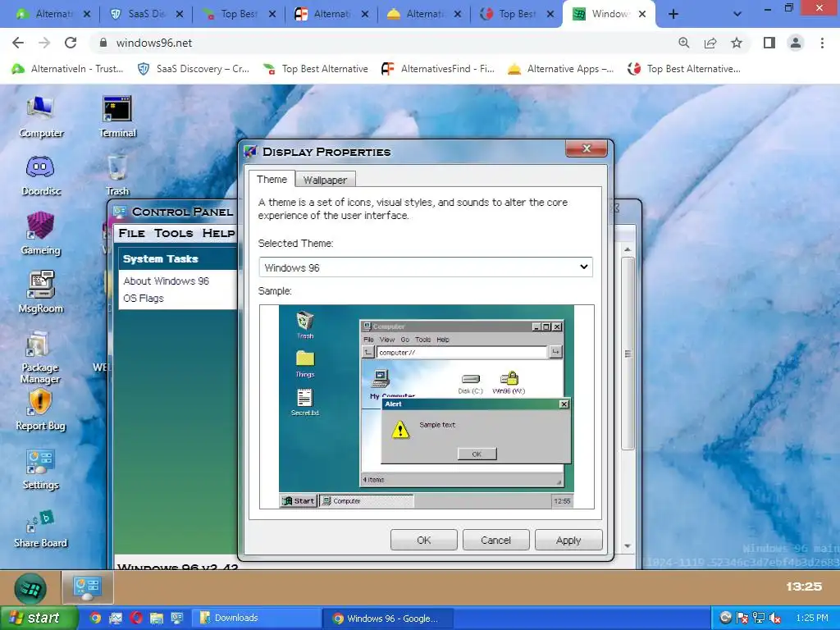This screenshot has width=840, height=630.
Task: Open the Alternative Apps bookmark
Action: 560,69
